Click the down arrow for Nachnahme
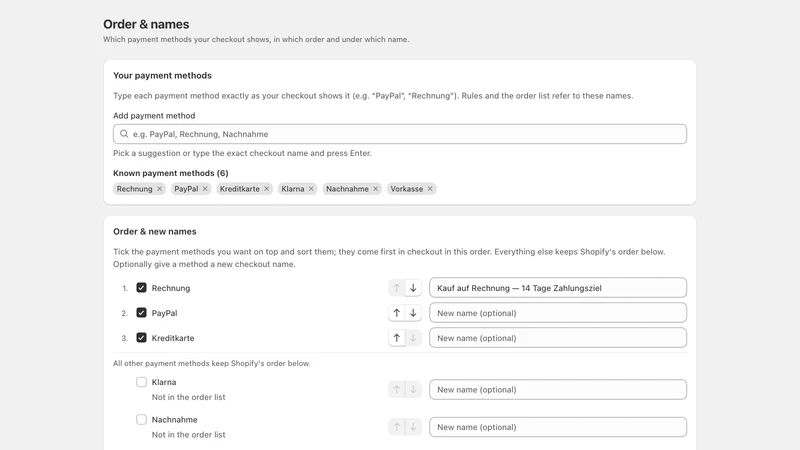 413,427
